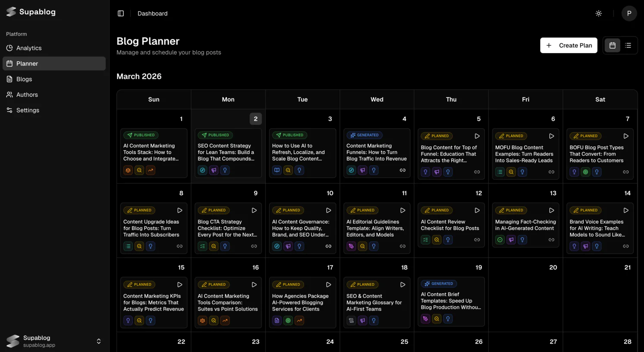
Task: Click the link icon on Content Marketing Funnels card
Action: point(402,170)
